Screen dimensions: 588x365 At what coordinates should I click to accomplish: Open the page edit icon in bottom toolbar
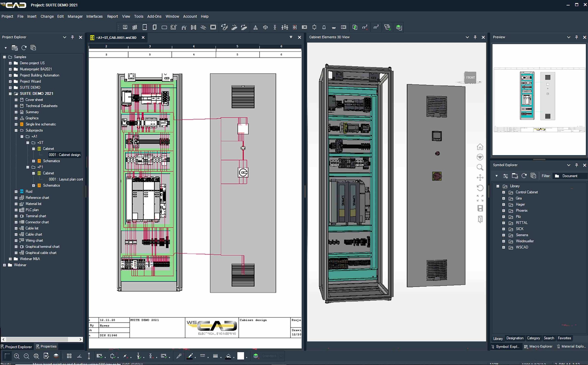click(x=46, y=356)
